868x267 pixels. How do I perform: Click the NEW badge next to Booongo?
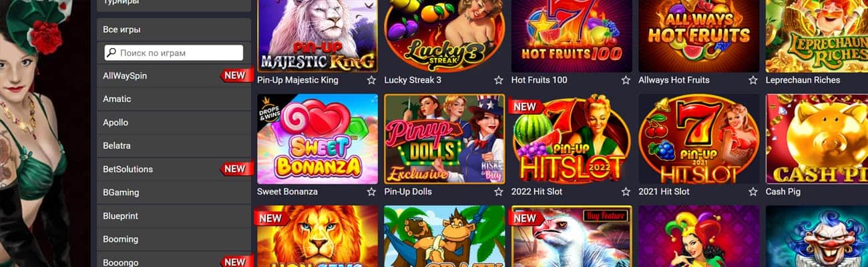[236, 261]
